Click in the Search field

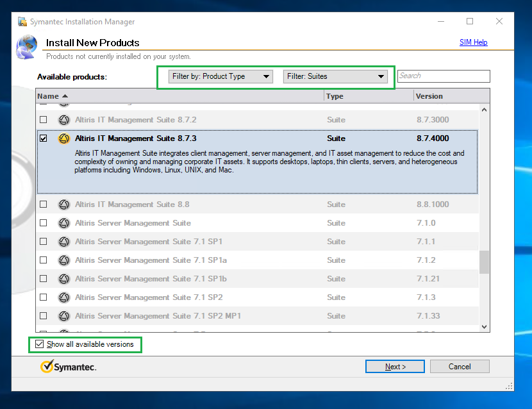point(444,76)
